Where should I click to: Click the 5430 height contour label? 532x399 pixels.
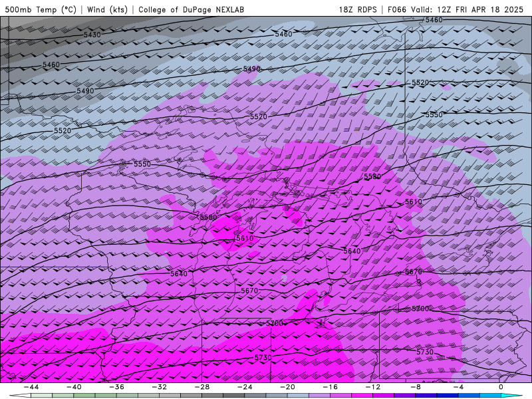coord(92,35)
